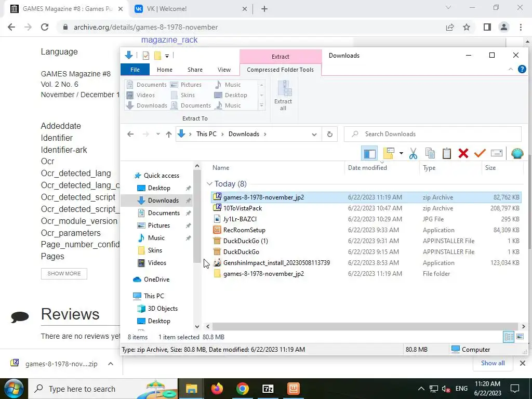Reload the archive.org page

45,27
